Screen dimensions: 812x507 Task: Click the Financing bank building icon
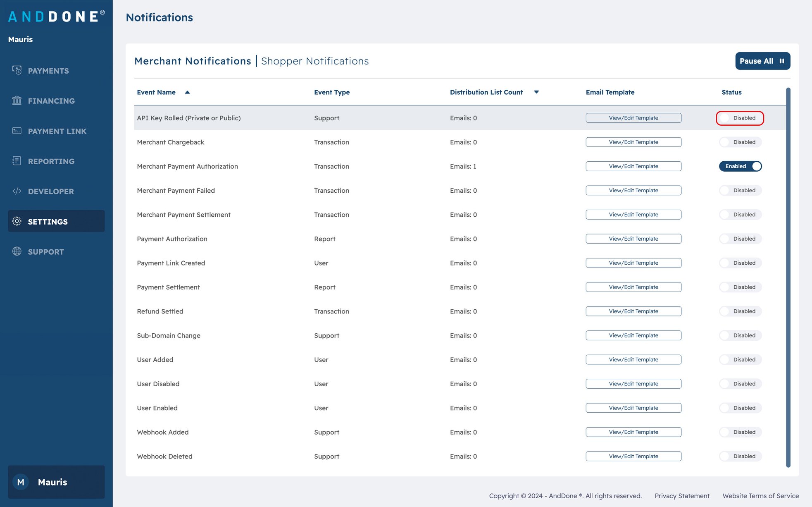click(x=17, y=100)
